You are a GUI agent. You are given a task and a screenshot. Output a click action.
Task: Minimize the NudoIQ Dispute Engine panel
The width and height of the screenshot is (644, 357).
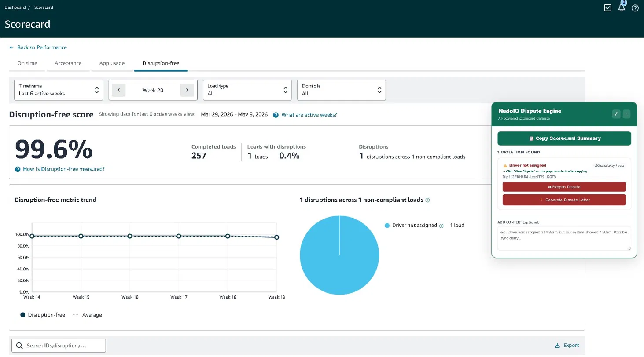click(x=627, y=114)
